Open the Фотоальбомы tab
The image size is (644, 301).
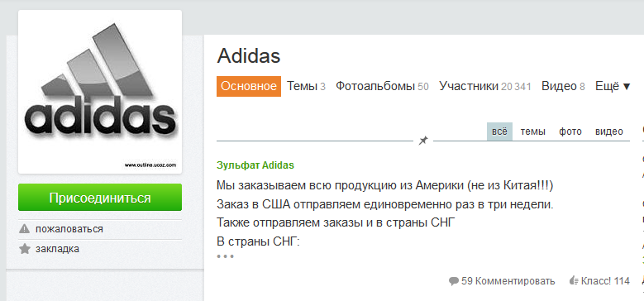[382, 86]
